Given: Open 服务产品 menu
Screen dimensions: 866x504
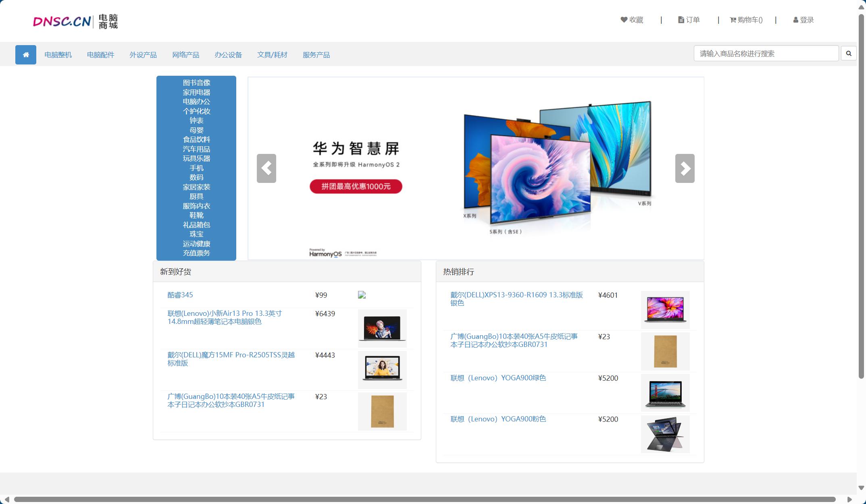Looking at the screenshot, I should 316,55.
